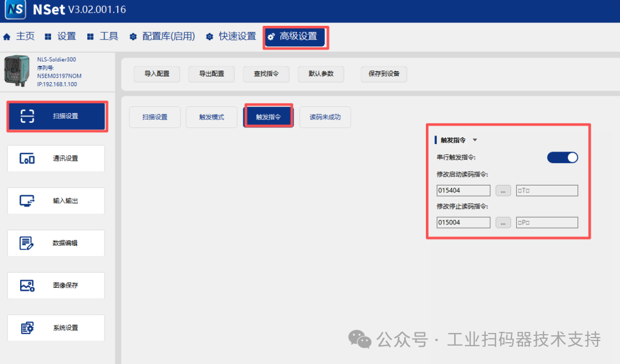Click the grid icon beside 设置

[x=48, y=37]
